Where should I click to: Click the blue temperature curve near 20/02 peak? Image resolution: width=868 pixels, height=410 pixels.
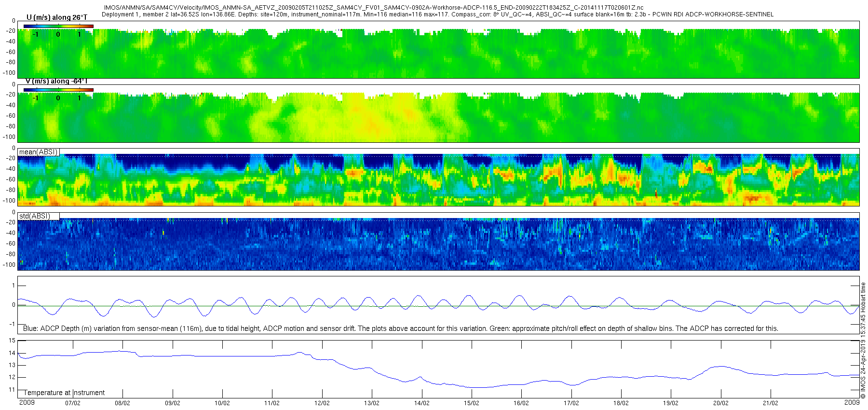tap(721, 366)
